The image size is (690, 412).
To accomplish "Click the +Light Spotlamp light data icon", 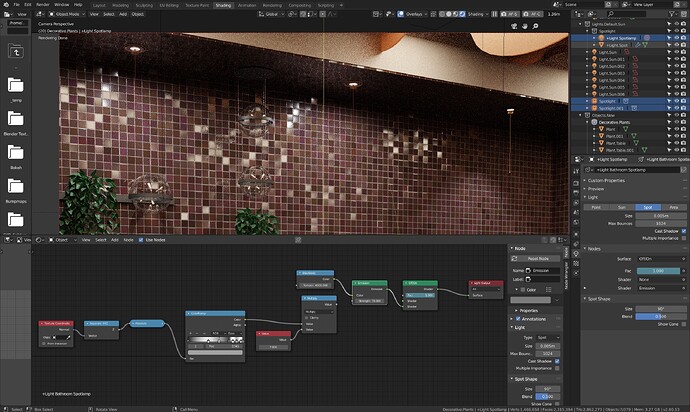I will click(x=647, y=38).
